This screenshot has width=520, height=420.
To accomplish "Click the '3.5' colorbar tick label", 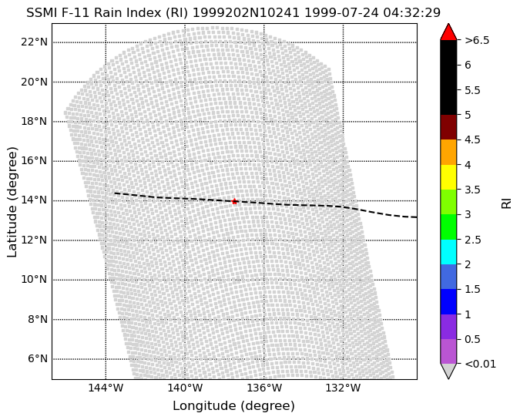I will coord(472,190).
